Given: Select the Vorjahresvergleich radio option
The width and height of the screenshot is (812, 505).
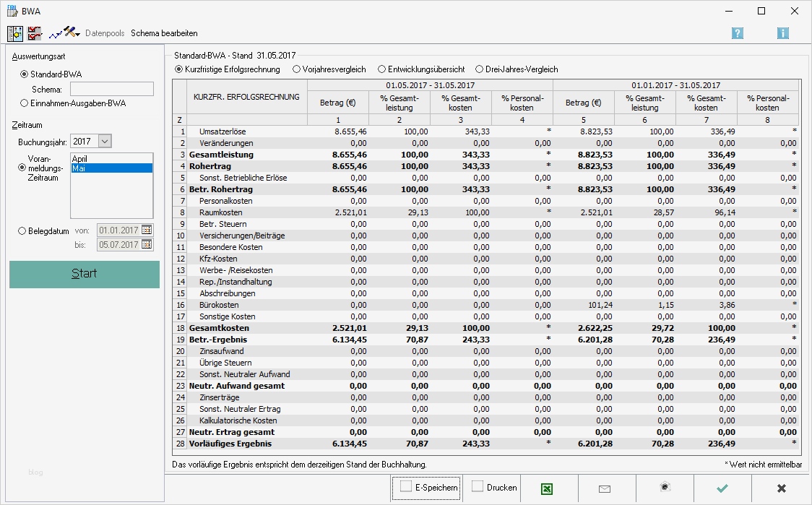Looking at the screenshot, I should pos(297,69).
